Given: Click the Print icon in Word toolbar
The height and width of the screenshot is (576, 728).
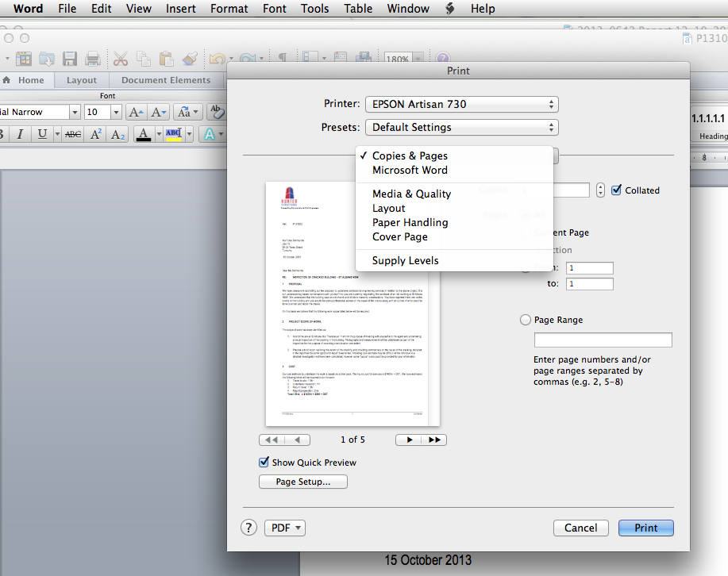Looking at the screenshot, I should pyautogui.click(x=93, y=59).
